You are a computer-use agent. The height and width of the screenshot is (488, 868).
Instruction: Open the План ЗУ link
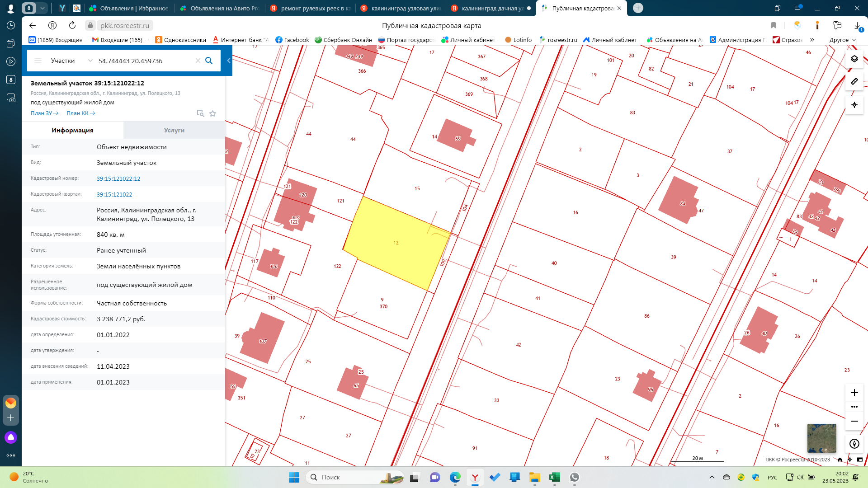(44, 113)
